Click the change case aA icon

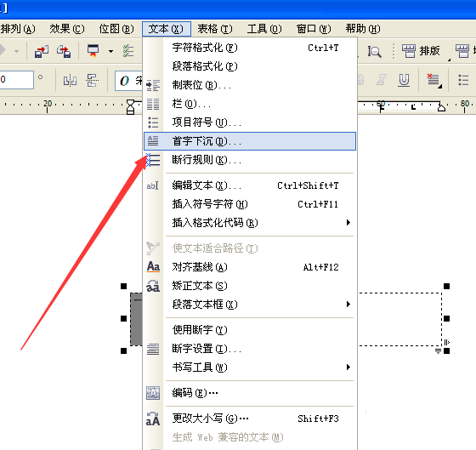pyautogui.click(x=153, y=419)
